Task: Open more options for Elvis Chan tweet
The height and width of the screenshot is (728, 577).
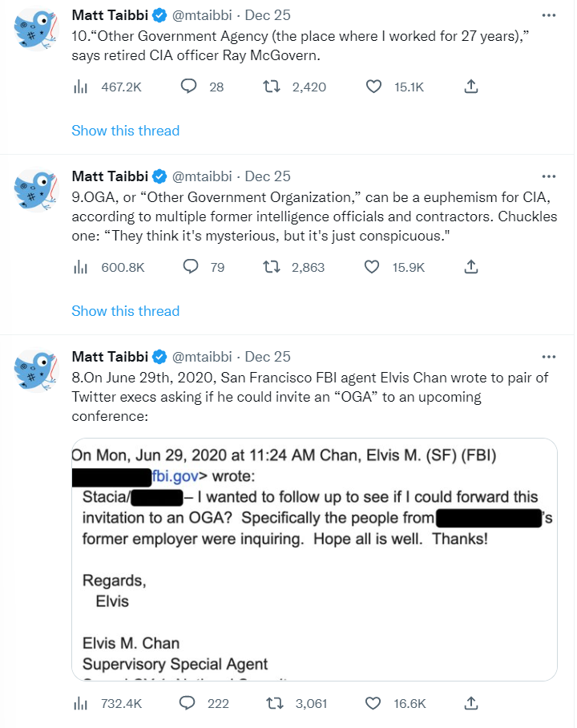Action: pyautogui.click(x=548, y=357)
